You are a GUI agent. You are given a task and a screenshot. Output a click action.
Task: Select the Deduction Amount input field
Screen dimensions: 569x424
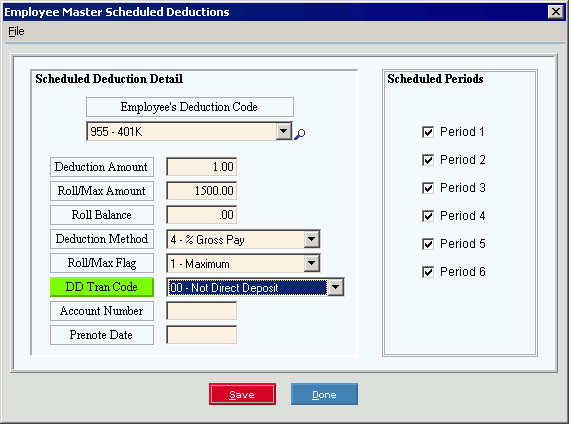click(x=202, y=167)
